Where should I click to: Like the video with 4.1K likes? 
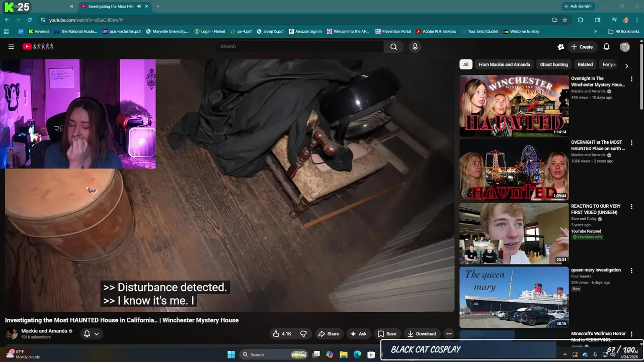pos(282,334)
